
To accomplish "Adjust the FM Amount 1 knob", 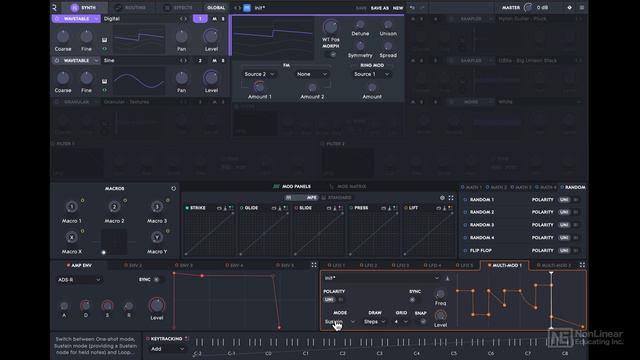I will point(259,87).
